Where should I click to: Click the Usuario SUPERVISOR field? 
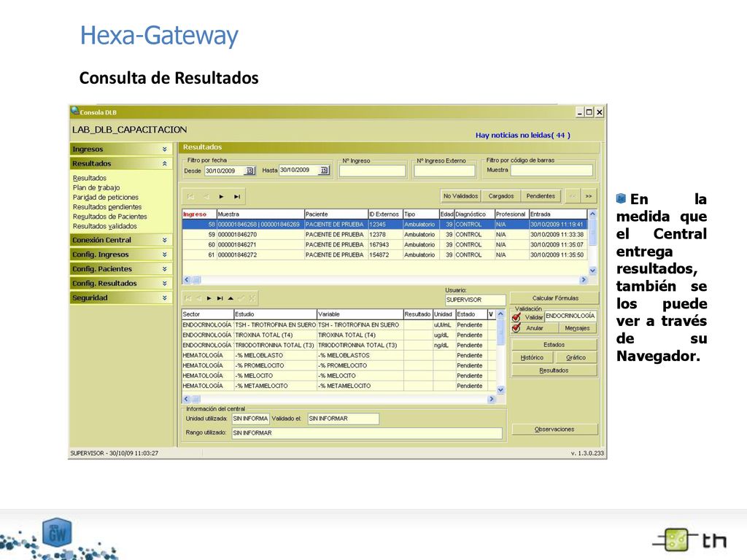pos(475,300)
